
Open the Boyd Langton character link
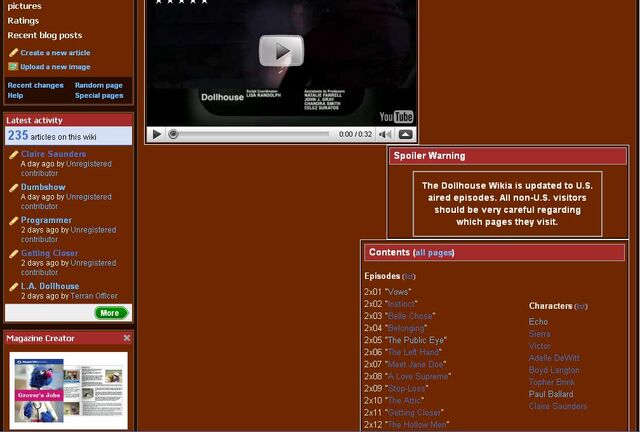(554, 370)
